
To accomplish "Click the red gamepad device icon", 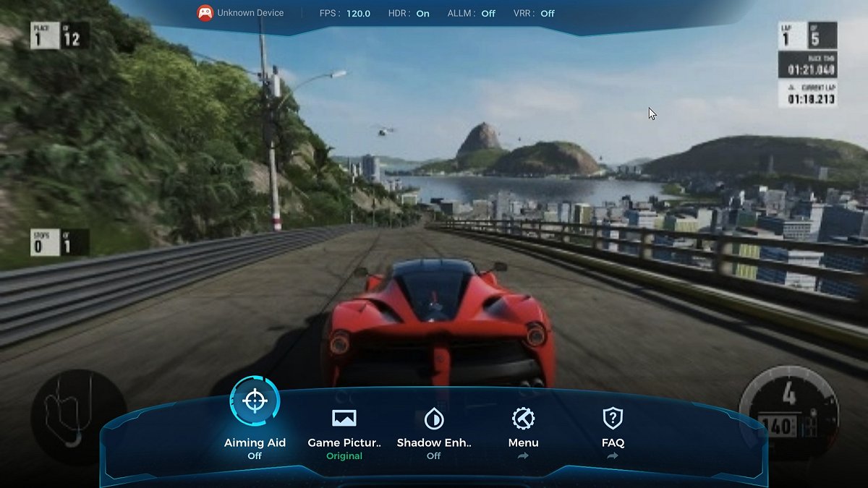I will coord(205,13).
